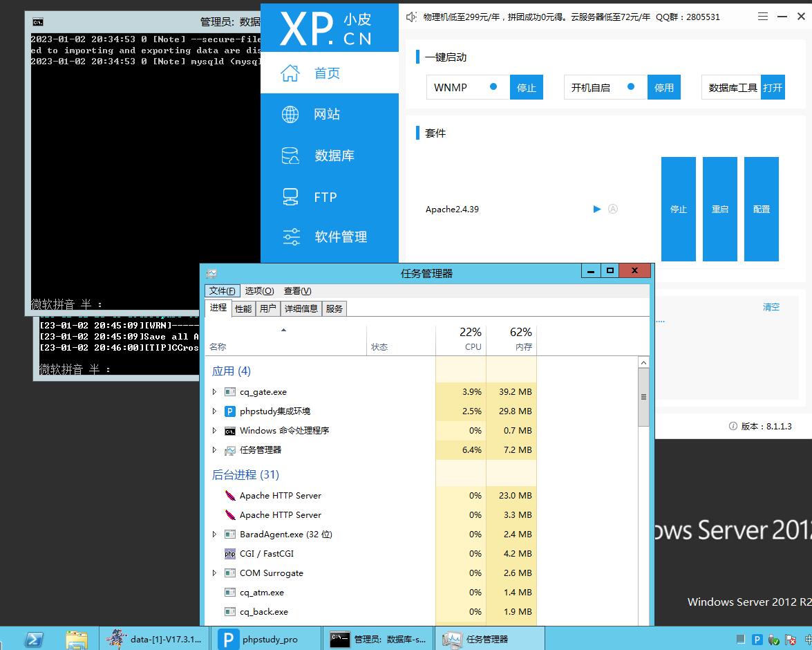Click the version info icon near 版本

733,426
